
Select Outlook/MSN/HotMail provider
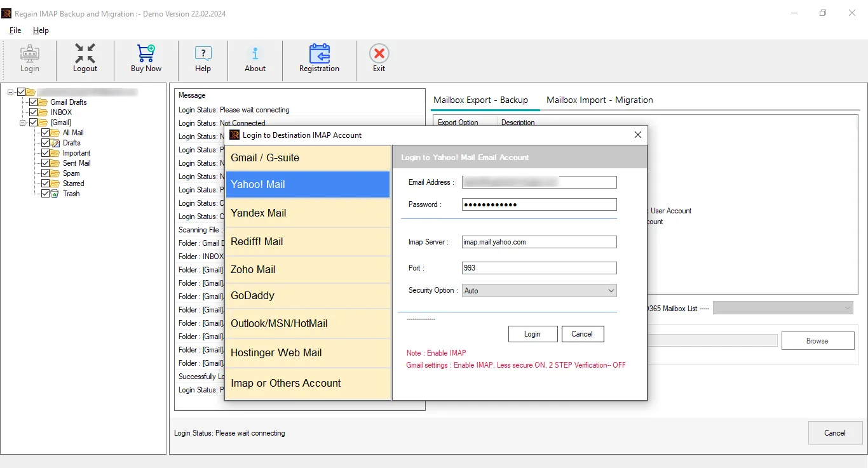[308, 323]
